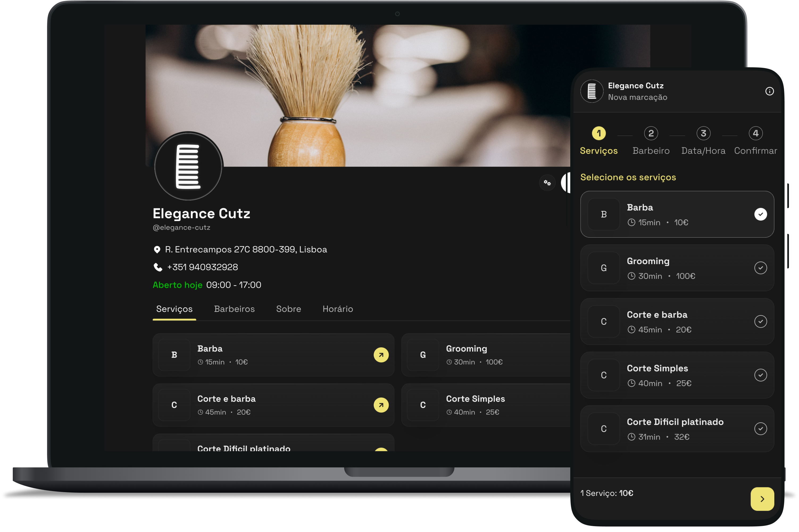
Task: Click the small comb logo in booking panel
Action: pos(592,91)
